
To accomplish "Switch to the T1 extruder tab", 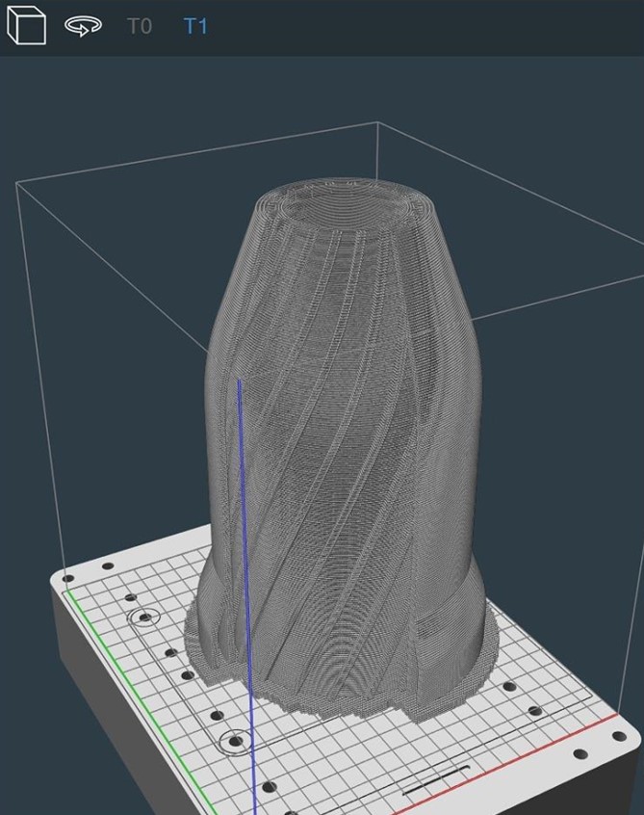I will click(195, 26).
